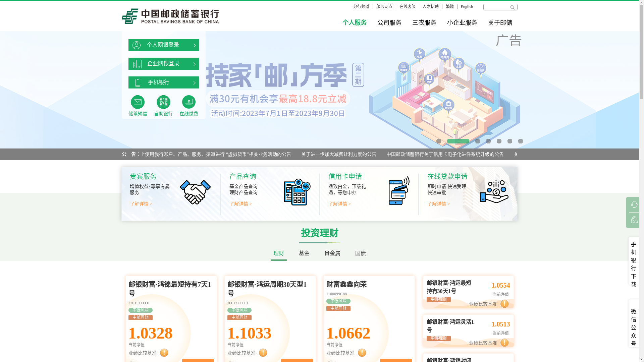Click 了解详情 under 在线贷款申请
The width and height of the screenshot is (644, 362).
438,204
